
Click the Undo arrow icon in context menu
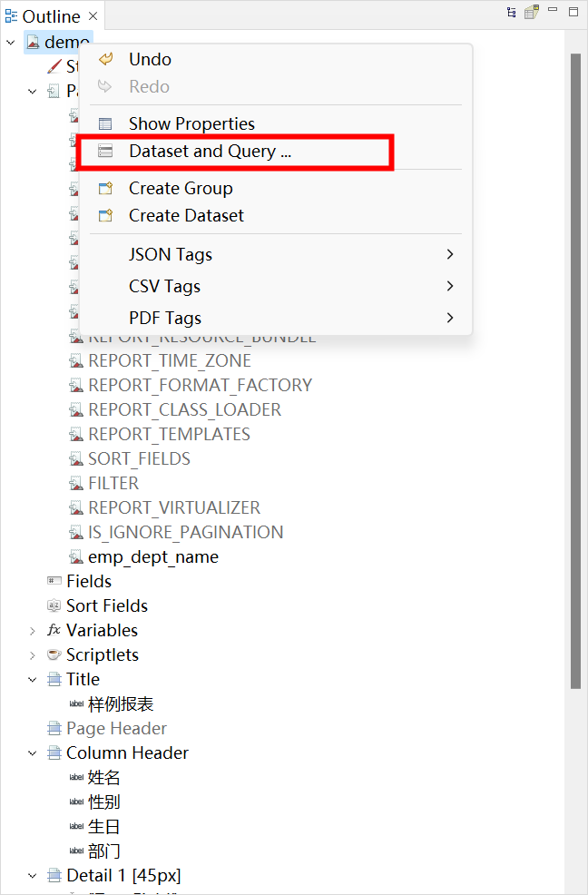(x=106, y=59)
